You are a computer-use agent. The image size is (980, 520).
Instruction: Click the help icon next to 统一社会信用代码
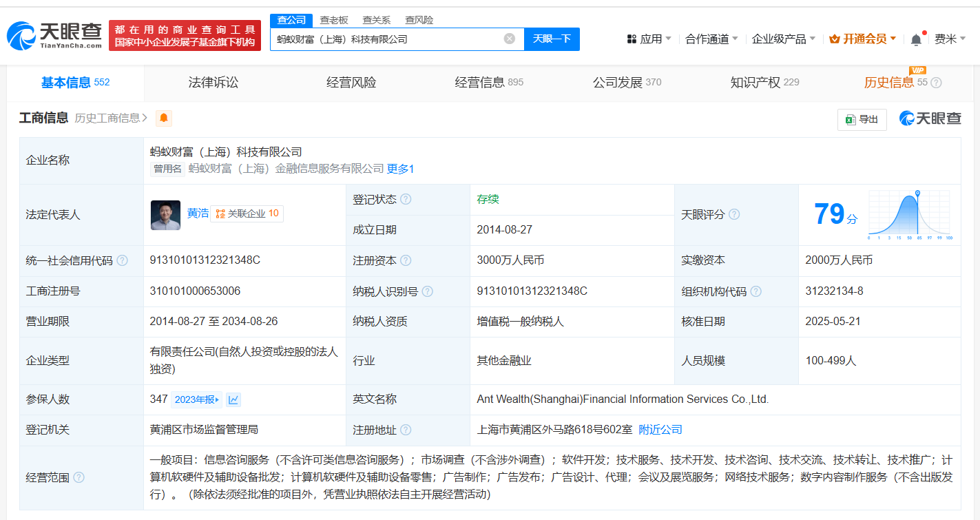click(122, 260)
